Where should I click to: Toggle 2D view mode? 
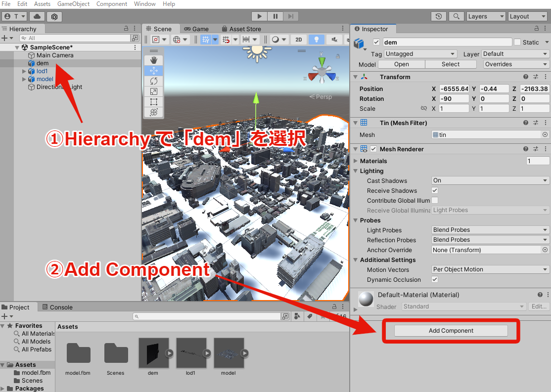(299, 40)
